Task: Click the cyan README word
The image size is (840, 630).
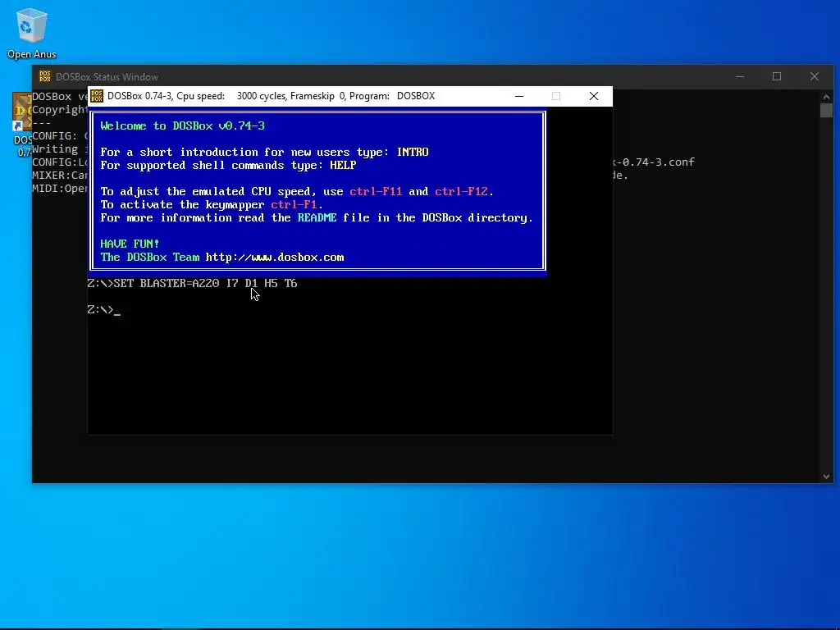Action: 317,217
